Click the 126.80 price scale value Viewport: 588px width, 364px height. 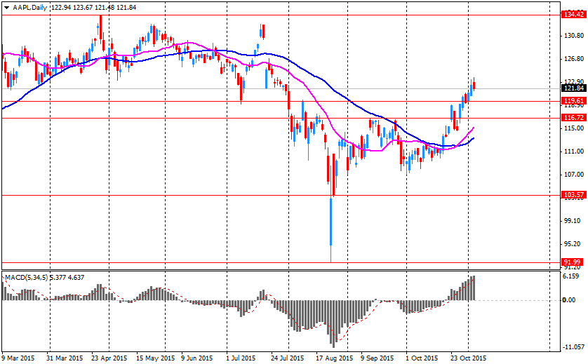click(x=574, y=59)
